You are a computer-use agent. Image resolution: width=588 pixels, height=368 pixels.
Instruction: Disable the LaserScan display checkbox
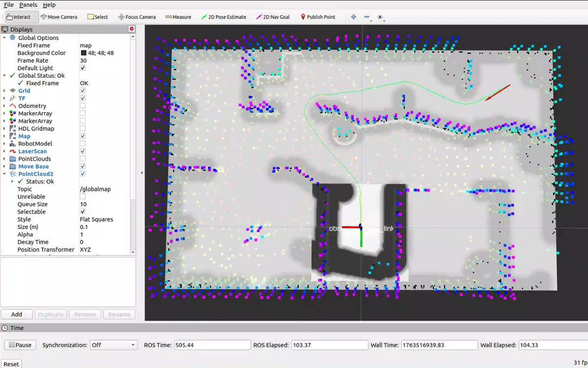[83, 151]
